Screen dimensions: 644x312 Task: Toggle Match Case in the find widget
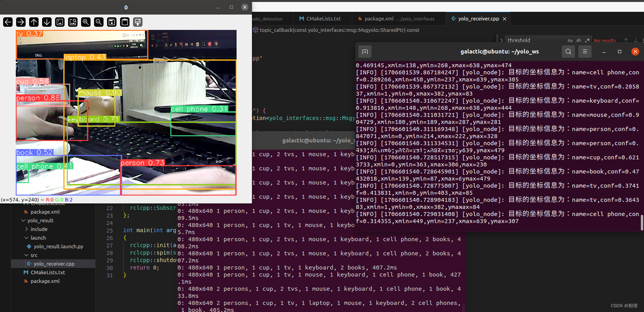(570, 40)
